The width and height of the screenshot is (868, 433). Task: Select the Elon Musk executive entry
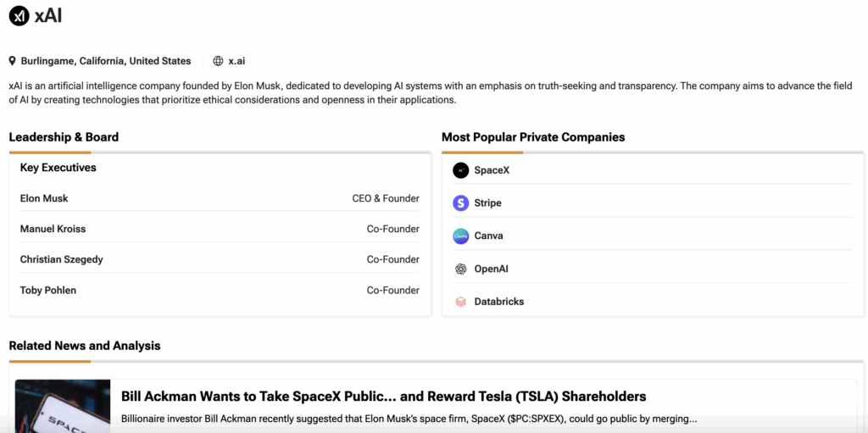(44, 198)
